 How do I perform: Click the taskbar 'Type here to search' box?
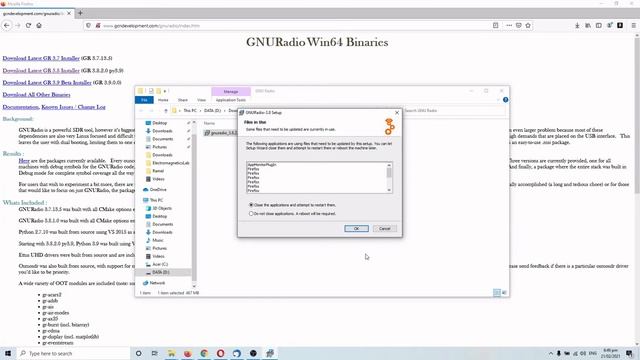(x=73, y=353)
